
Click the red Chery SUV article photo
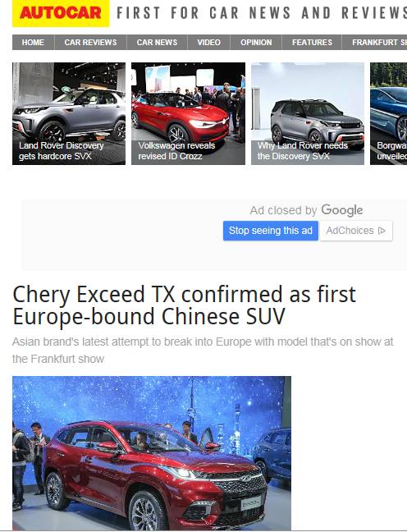point(152,453)
